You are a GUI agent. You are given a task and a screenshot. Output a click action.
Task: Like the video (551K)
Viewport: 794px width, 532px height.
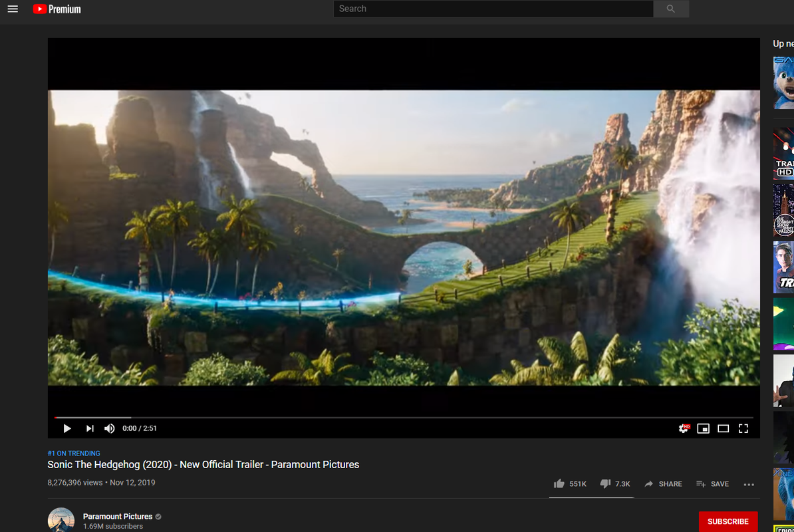tap(570, 484)
